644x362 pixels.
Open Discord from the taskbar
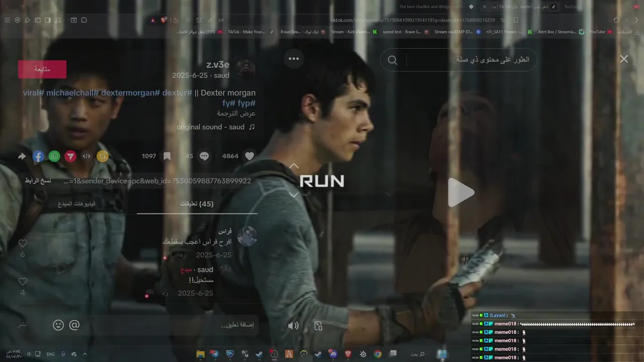click(x=333, y=354)
